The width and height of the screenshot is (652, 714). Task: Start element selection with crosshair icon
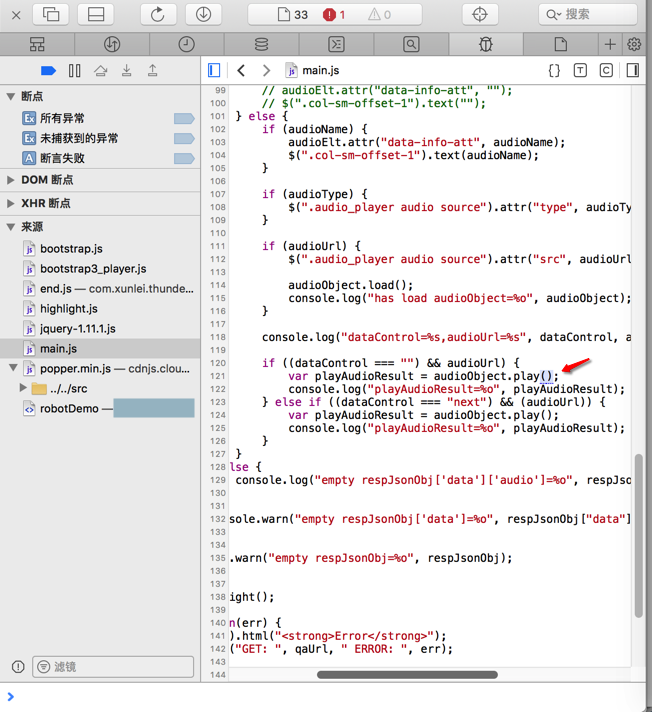click(480, 14)
